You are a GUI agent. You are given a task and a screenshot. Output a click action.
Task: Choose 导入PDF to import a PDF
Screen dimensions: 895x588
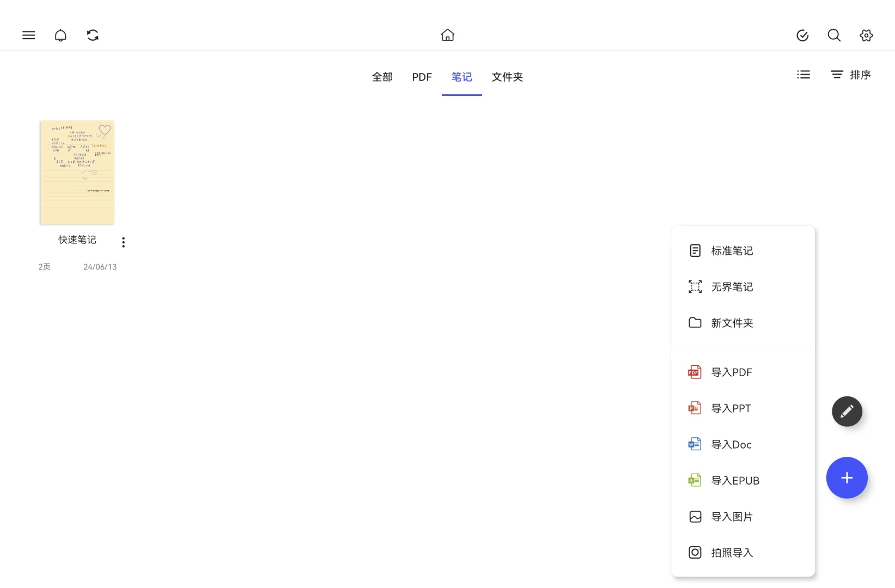pyautogui.click(x=731, y=372)
